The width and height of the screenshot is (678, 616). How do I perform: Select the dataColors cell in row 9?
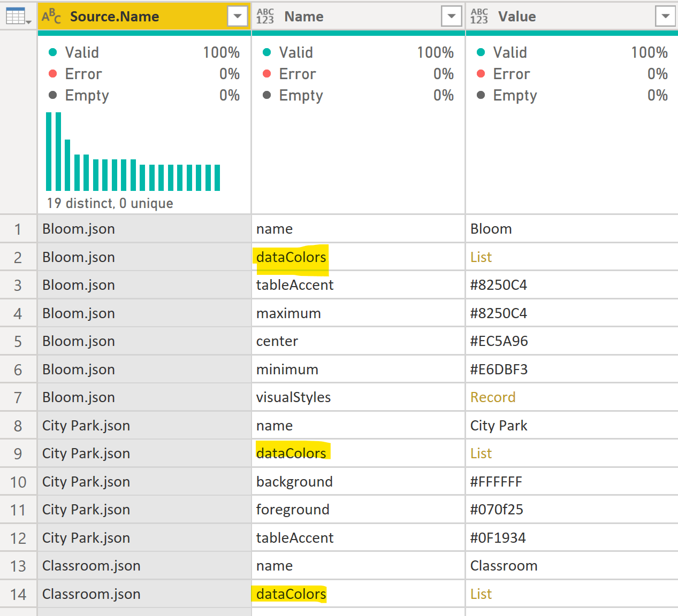pos(359,453)
